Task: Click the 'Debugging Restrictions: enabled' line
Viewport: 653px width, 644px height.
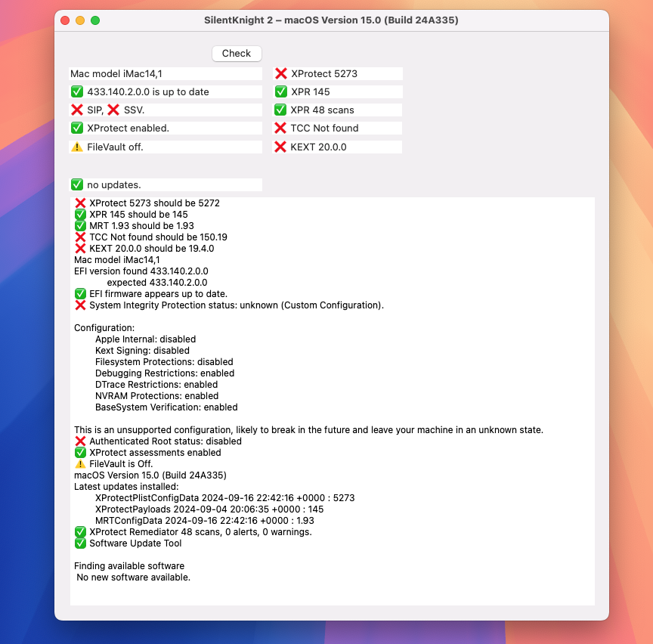Action: tap(165, 373)
